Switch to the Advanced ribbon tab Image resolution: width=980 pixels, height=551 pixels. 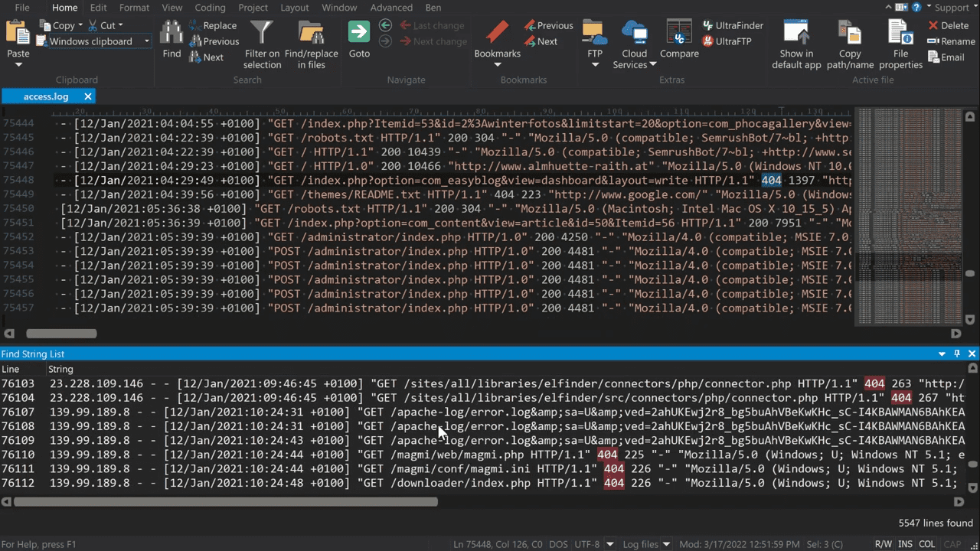(391, 8)
